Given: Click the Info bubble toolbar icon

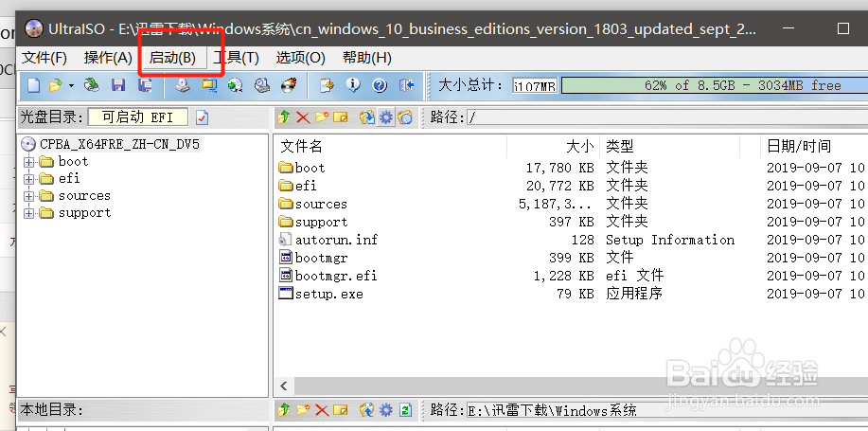Looking at the screenshot, I should (353, 85).
